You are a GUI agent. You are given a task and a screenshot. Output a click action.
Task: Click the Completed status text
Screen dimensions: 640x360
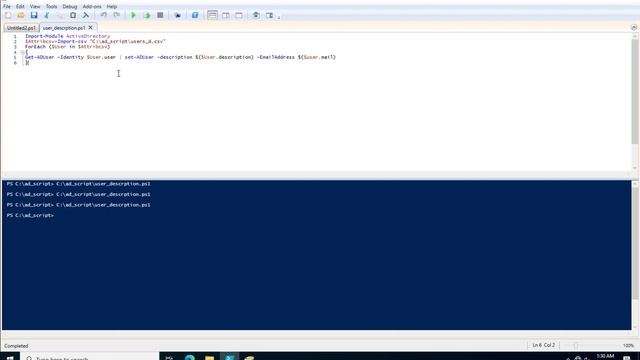(x=16, y=346)
